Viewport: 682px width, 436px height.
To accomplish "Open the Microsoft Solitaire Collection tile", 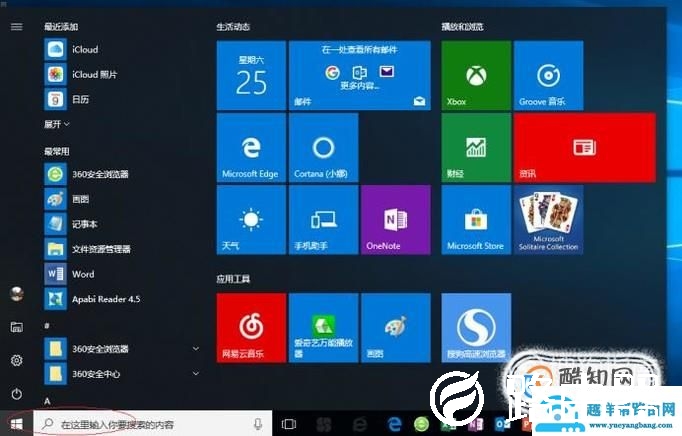I will (x=548, y=220).
